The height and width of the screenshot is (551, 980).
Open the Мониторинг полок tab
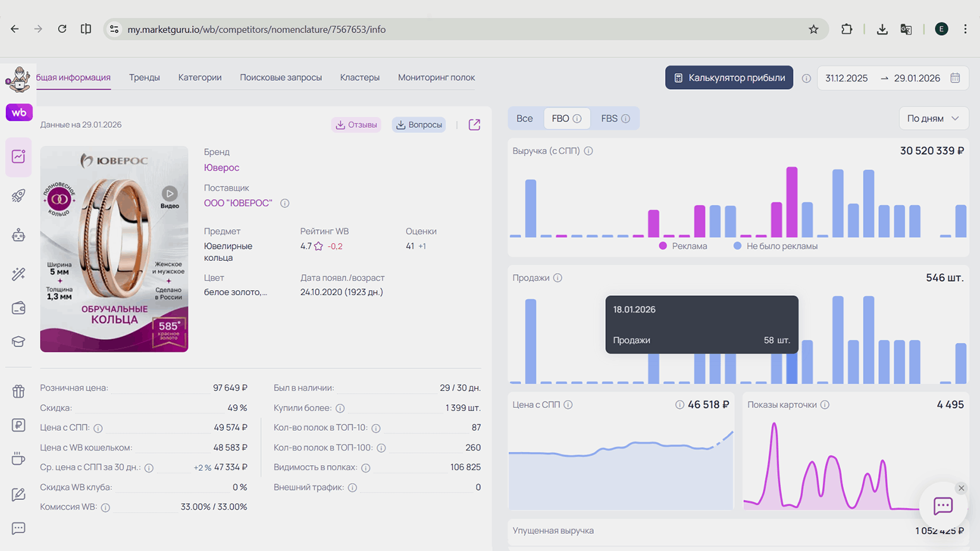click(436, 78)
